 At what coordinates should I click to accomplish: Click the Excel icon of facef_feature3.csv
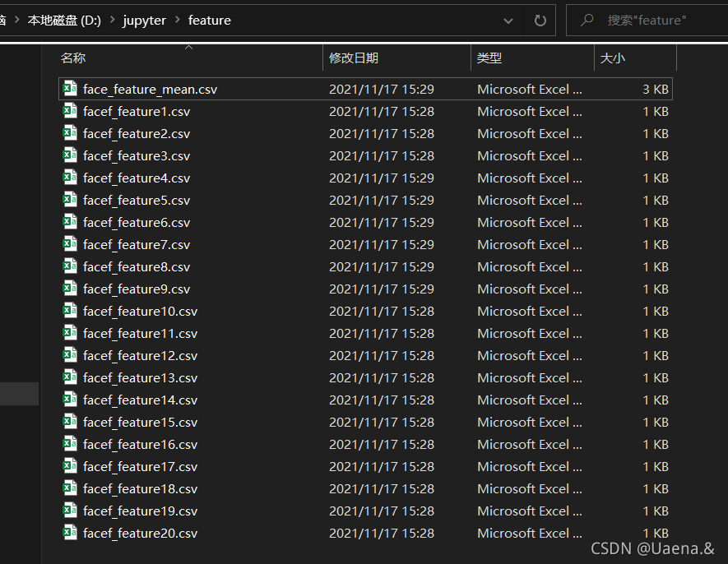coord(70,155)
